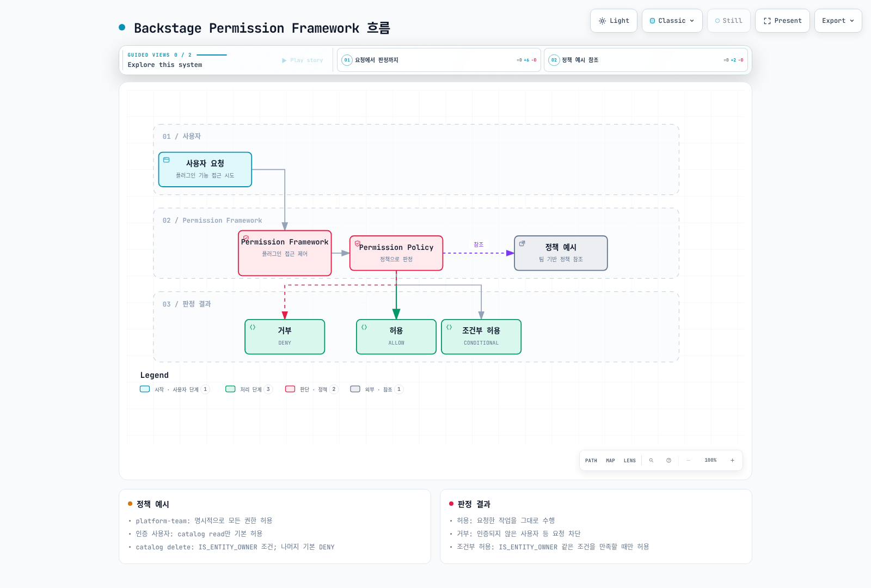Click legend swatch 처리 단계

[x=230, y=389]
